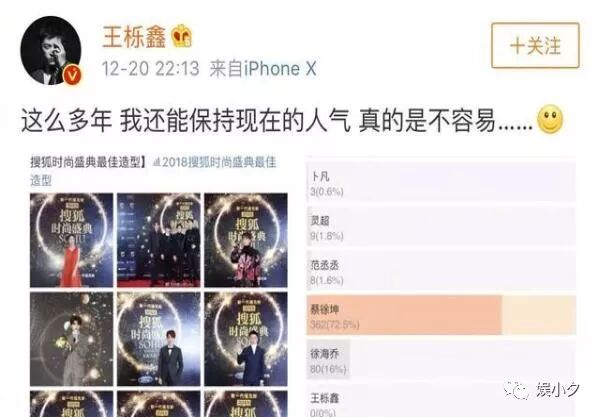
Task: Open 2018搜狐时尚盛典最佳造型 poll link
Action: point(153,171)
